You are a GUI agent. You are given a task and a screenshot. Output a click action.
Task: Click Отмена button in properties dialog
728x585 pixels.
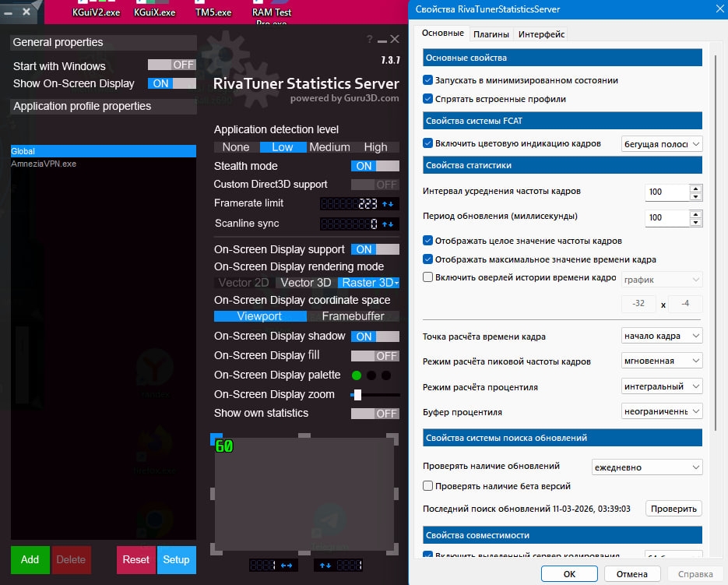pyautogui.click(x=632, y=574)
